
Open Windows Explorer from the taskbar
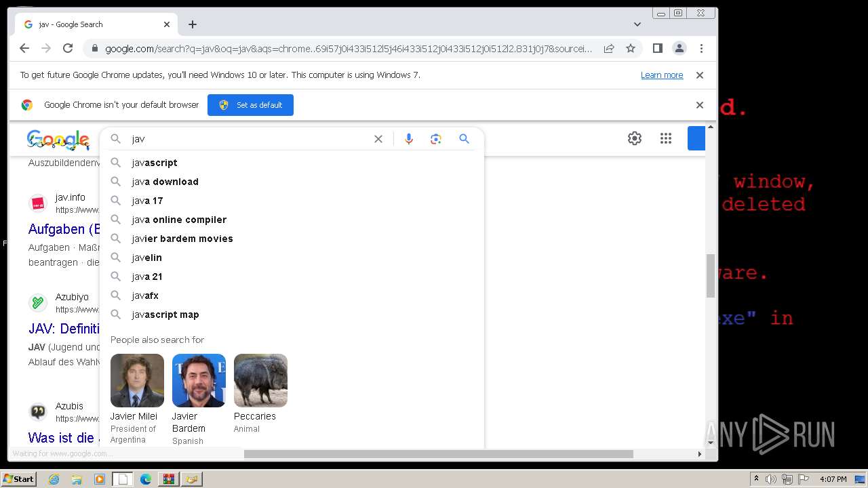pos(77,479)
